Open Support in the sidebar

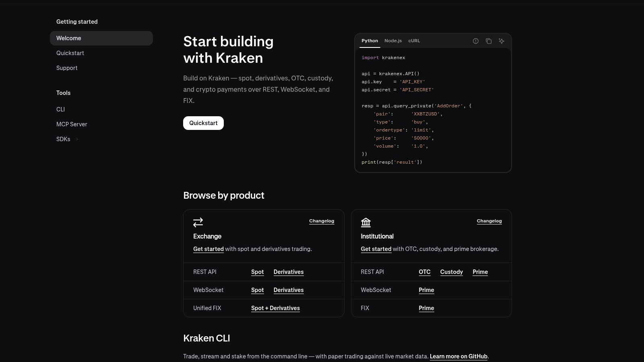click(x=101, y=68)
